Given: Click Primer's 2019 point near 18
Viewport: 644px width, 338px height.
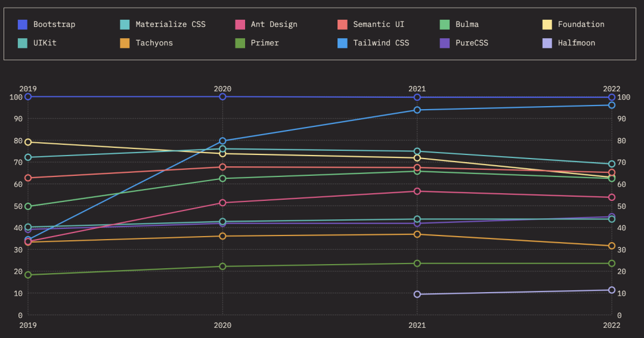Looking at the screenshot, I should pos(28,275).
